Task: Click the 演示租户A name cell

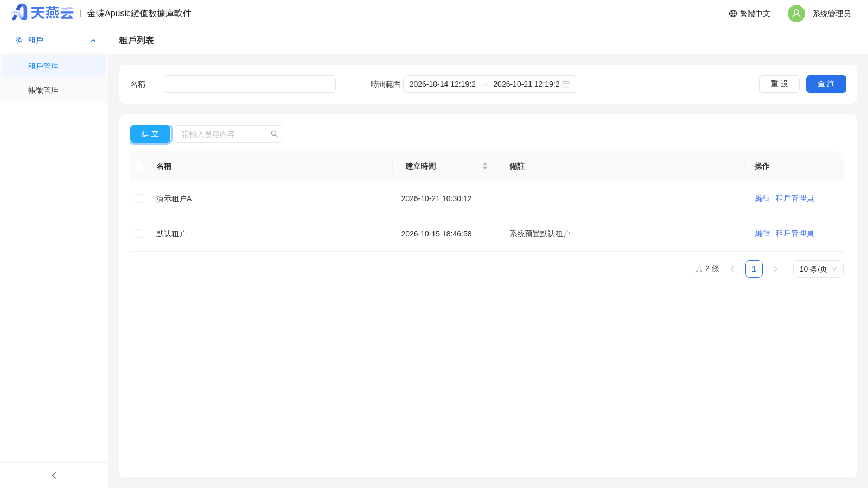Action: (174, 198)
